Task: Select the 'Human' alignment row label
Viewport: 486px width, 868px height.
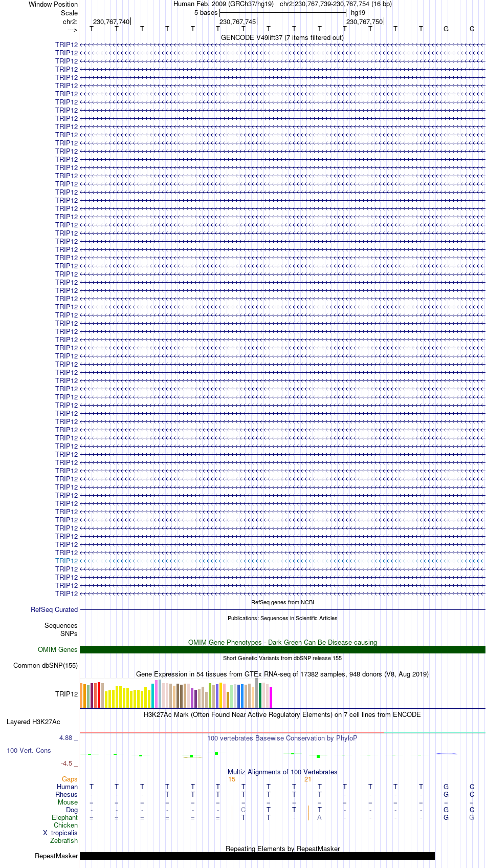Action: coord(68,787)
